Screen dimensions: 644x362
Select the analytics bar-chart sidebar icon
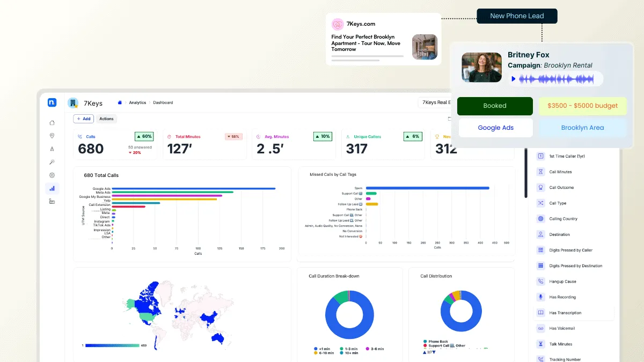coord(52,188)
